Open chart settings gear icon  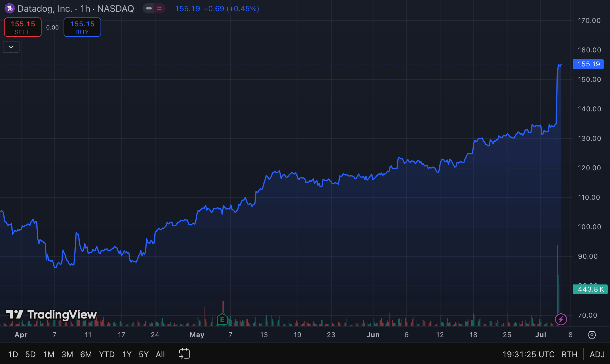(x=592, y=335)
